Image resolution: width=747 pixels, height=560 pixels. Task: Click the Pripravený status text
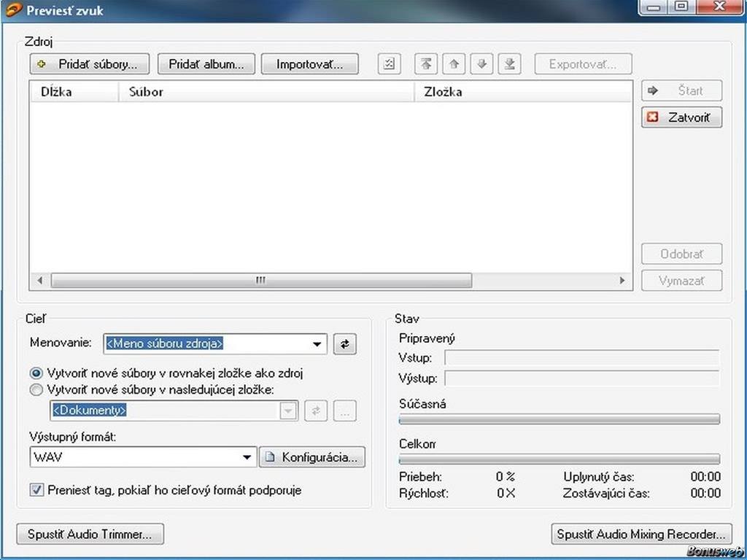tap(427, 338)
